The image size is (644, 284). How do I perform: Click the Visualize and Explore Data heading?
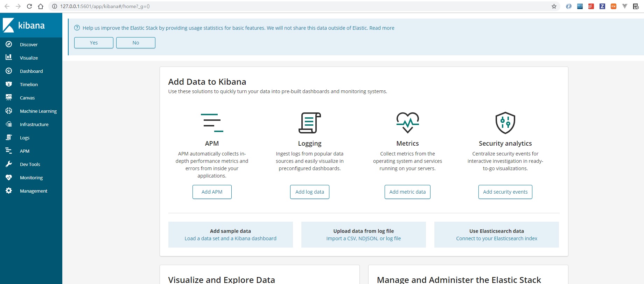222,280
